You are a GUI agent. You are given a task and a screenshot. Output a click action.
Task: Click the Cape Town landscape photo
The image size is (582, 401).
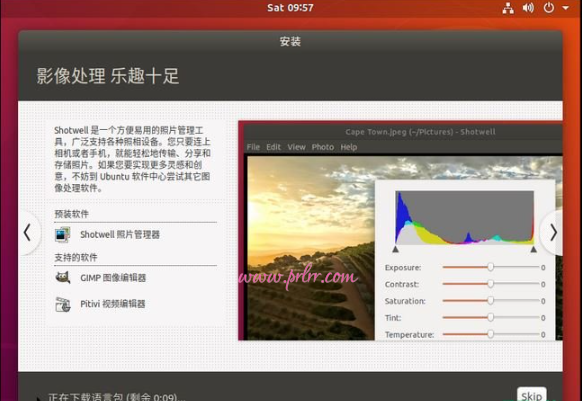311,248
